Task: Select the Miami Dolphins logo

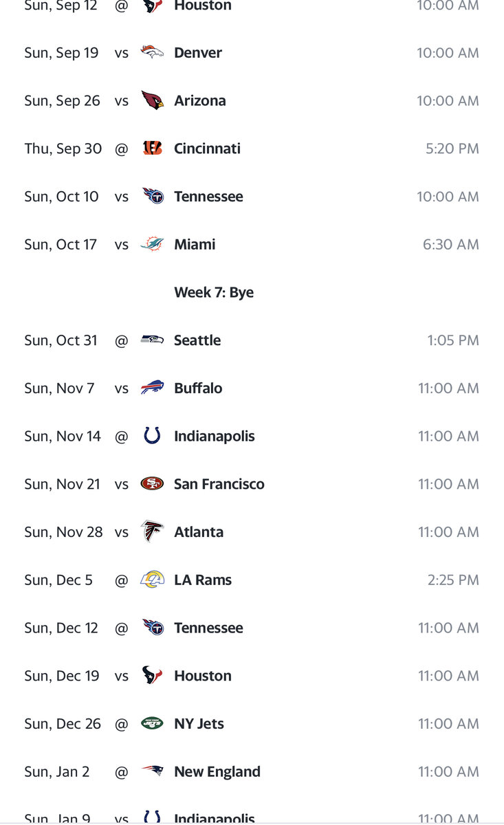Action: tap(152, 244)
